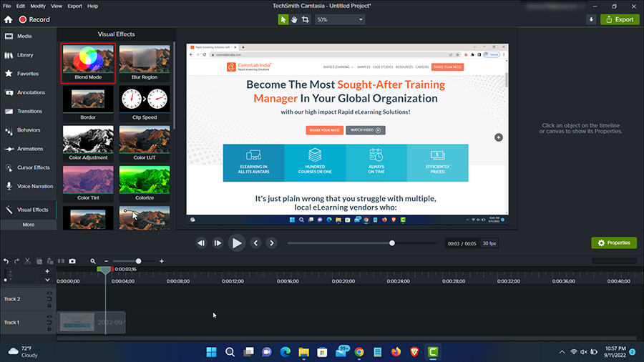Click the next frame playback button
Viewport: 644px width, 362px height.
[x=218, y=243]
